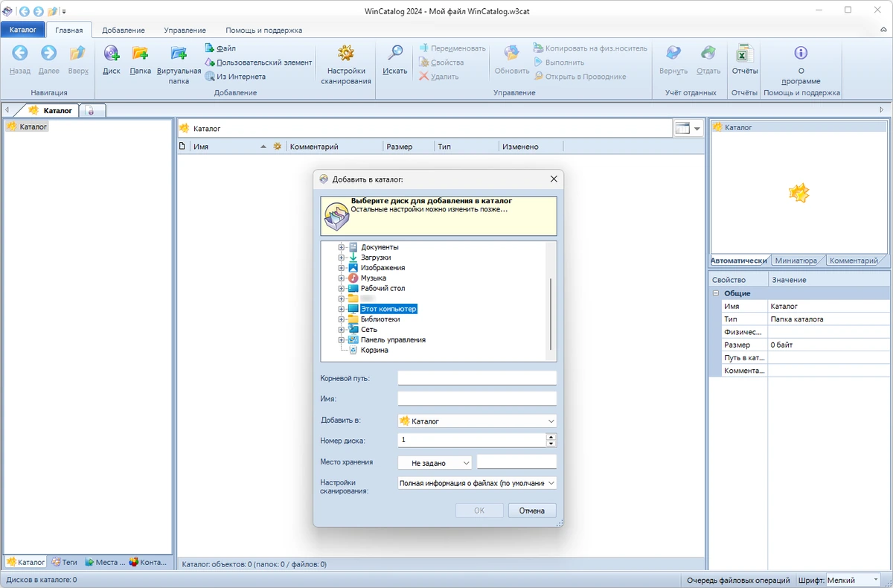Image resolution: width=893 pixels, height=588 pixels.
Task: Switch to the Теги tab in the bottom-left panel
Action: pyautogui.click(x=65, y=562)
